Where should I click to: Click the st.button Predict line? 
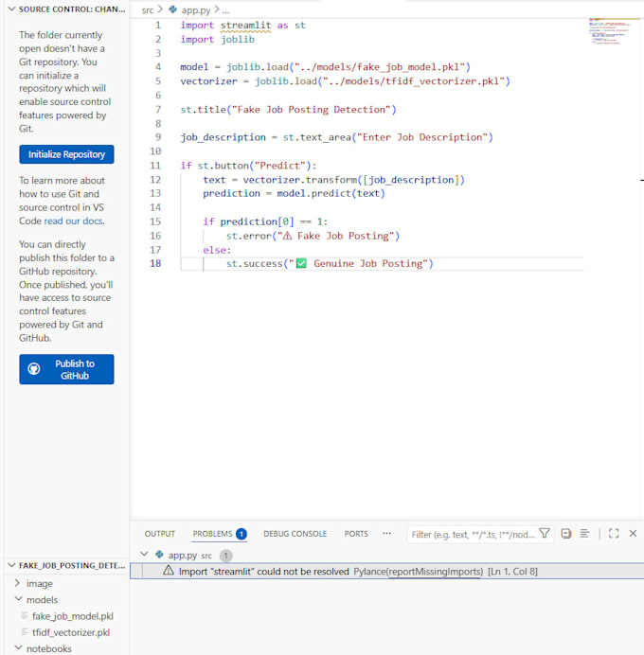pyautogui.click(x=248, y=166)
